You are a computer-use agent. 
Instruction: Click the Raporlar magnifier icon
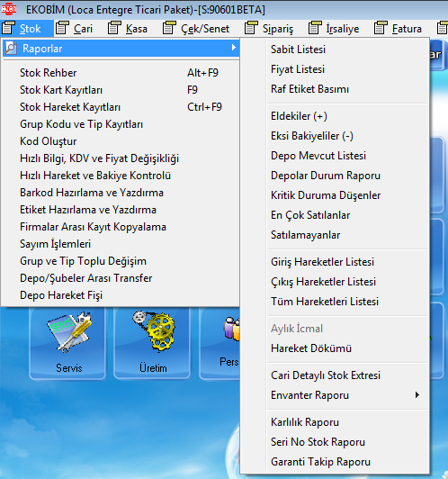(x=11, y=49)
